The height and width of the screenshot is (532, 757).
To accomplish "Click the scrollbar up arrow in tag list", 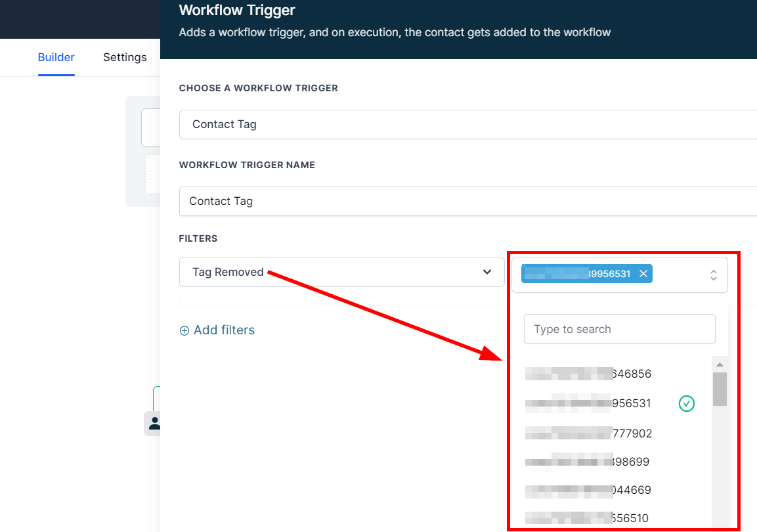I will coord(720,365).
